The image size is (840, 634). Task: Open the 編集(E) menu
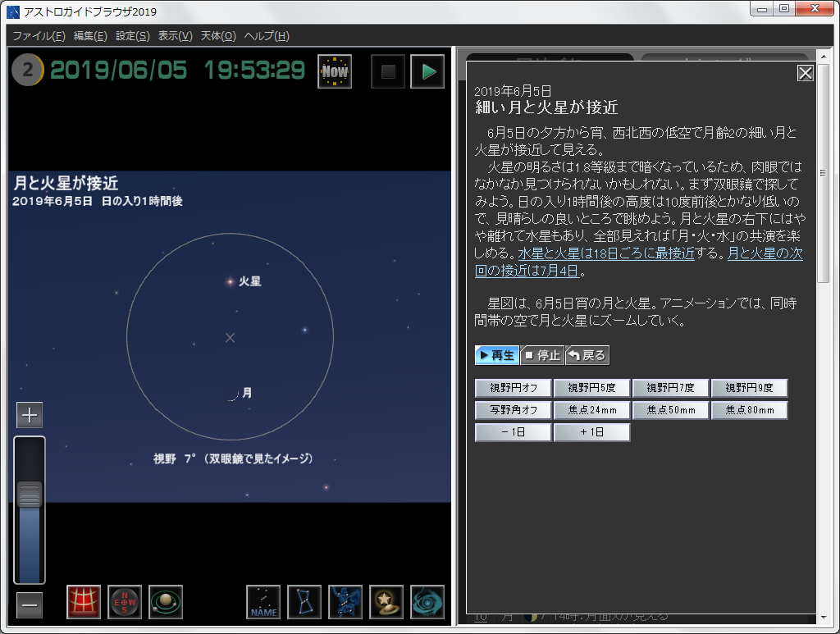point(90,36)
